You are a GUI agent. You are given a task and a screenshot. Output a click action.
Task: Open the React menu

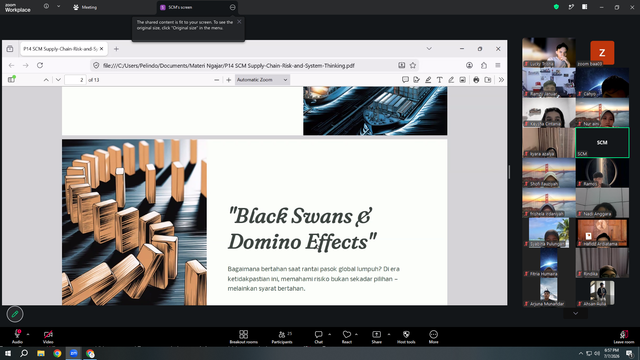coord(347,337)
